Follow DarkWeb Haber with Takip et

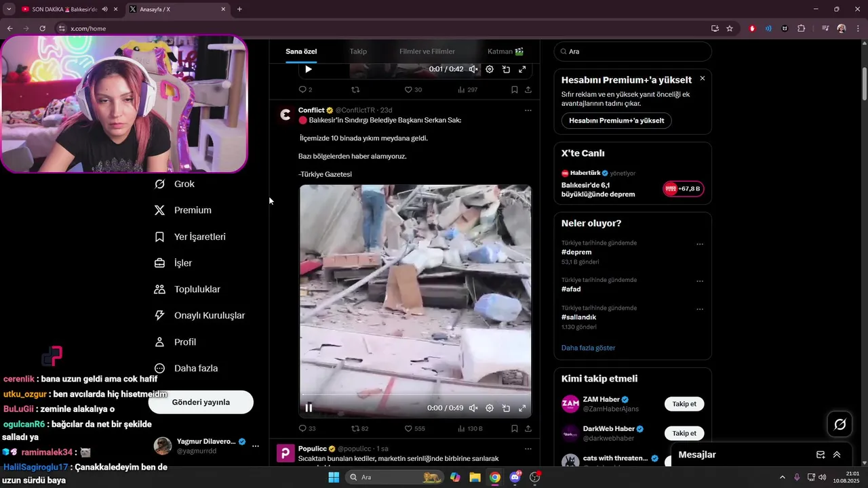(x=684, y=433)
